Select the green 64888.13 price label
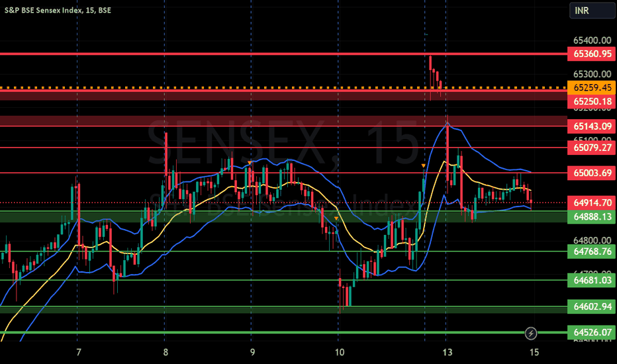 591,217
